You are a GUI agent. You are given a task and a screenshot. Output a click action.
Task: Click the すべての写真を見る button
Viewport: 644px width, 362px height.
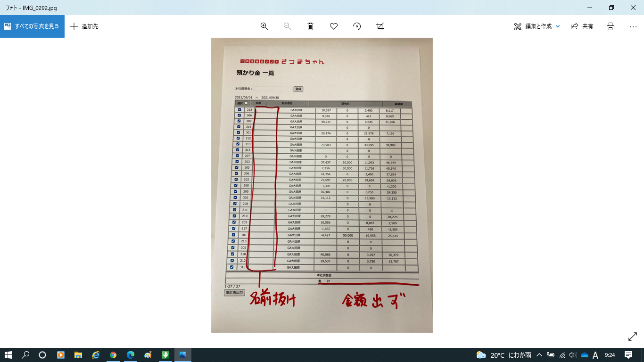32,26
